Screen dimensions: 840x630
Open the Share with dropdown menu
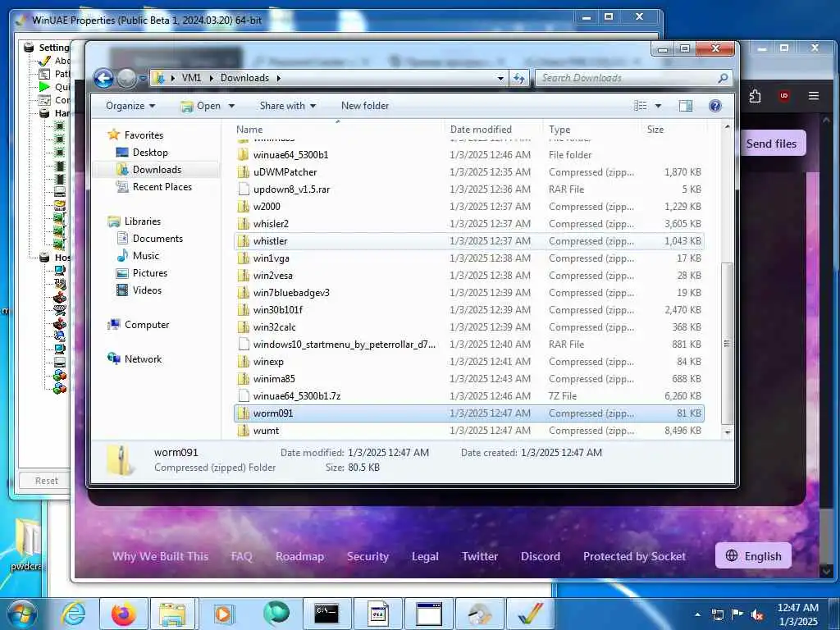[x=288, y=106]
